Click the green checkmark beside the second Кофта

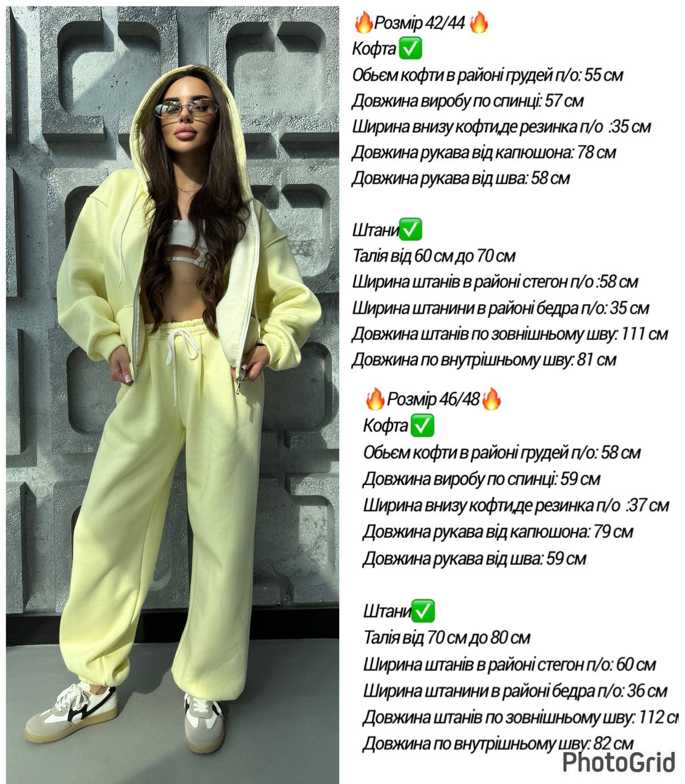pos(422,425)
